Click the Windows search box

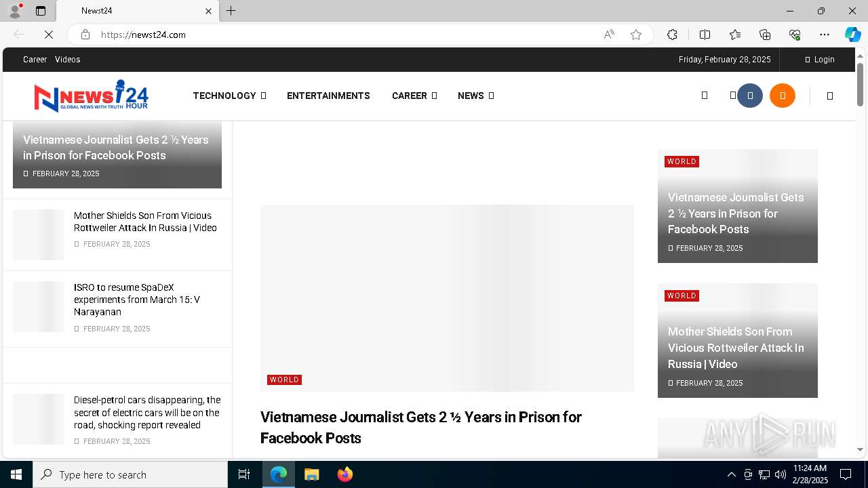tap(130, 474)
